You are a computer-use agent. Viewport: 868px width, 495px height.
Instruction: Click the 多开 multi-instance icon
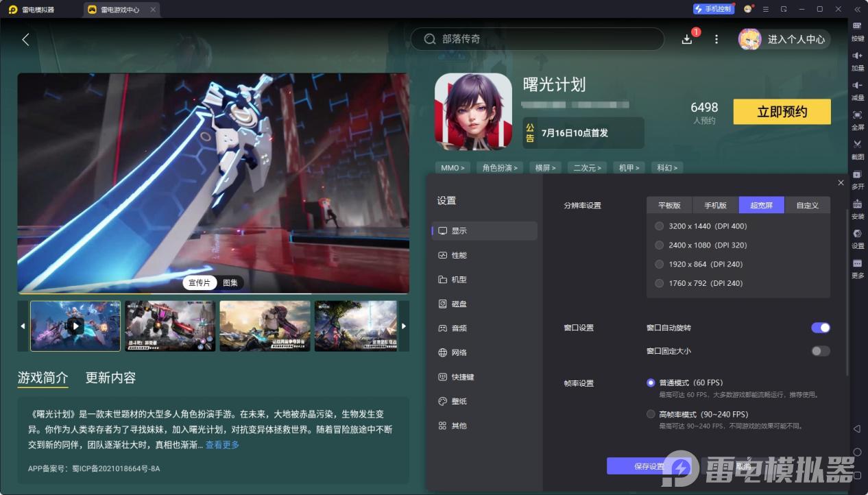pyautogui.click(x=857, y=179)
